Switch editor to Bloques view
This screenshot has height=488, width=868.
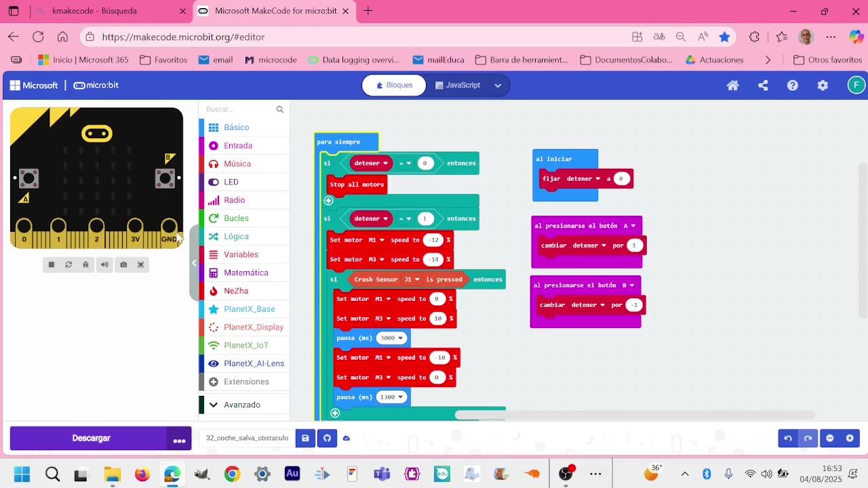394,85
